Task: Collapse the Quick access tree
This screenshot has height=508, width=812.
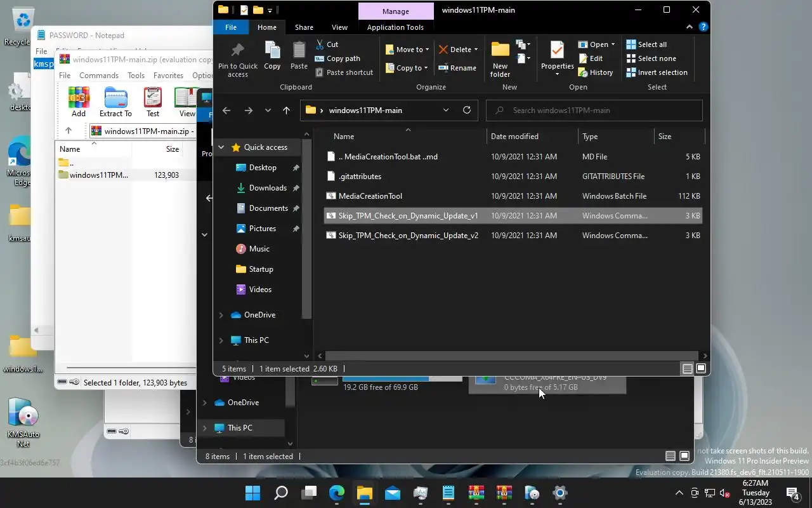Action: pos(221,147)
